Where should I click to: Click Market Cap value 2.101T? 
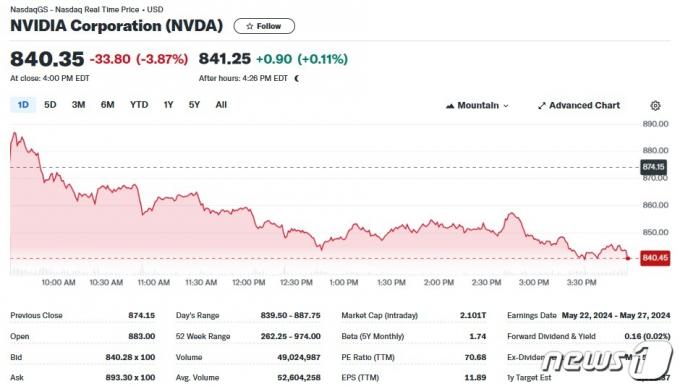click(x=473, y=315)
